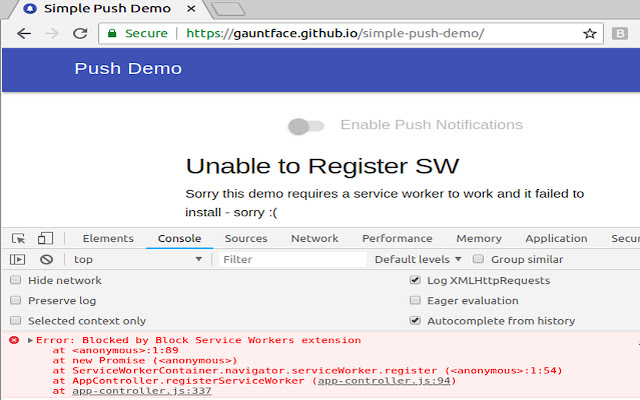
Task: Uncheck Autocomplete from history
Action: pos(415,321)
